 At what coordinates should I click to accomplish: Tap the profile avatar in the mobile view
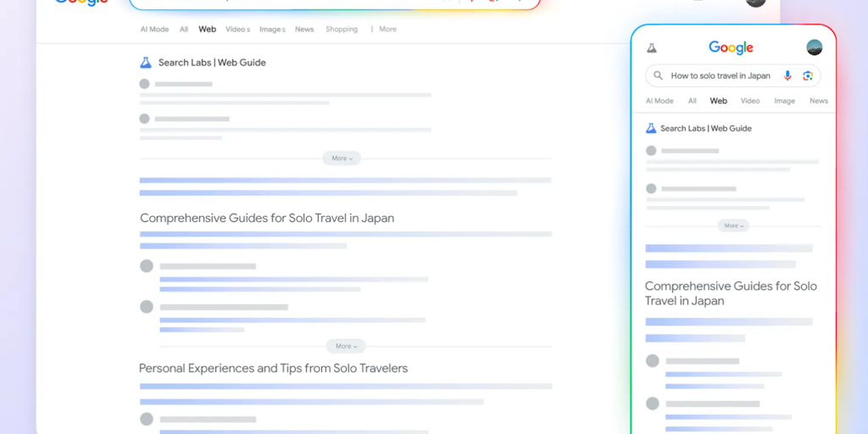815,47
